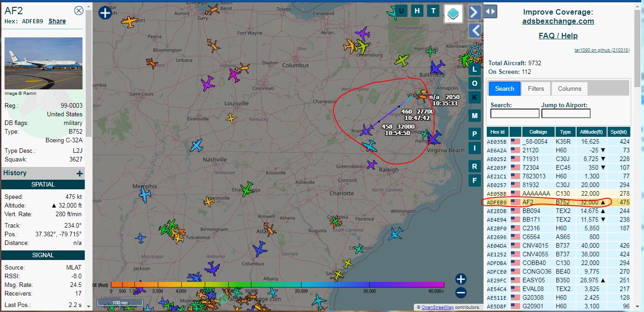Viewport: 644px width, 312px height.
Task: Click the cyan aircraft below AF2 track
Action: pos(370,146)
